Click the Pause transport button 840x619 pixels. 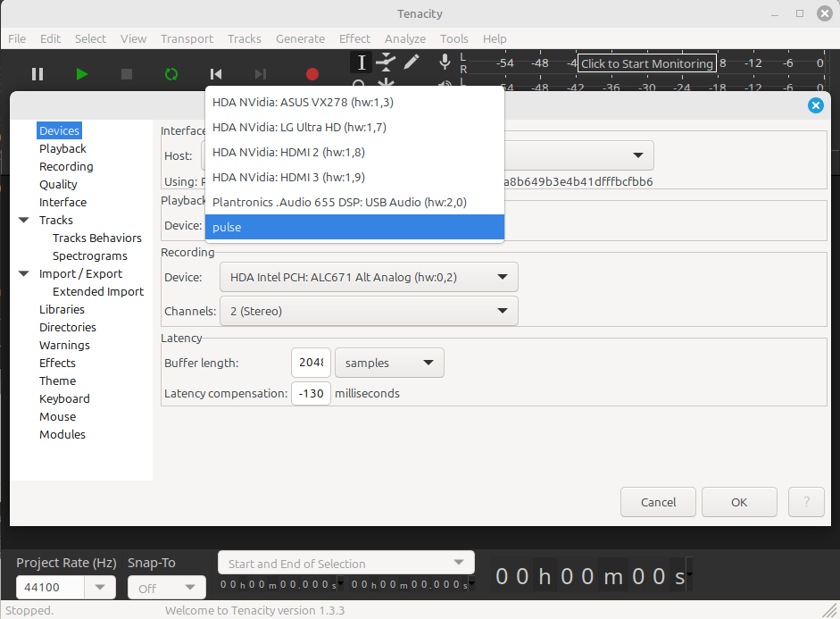37,74
